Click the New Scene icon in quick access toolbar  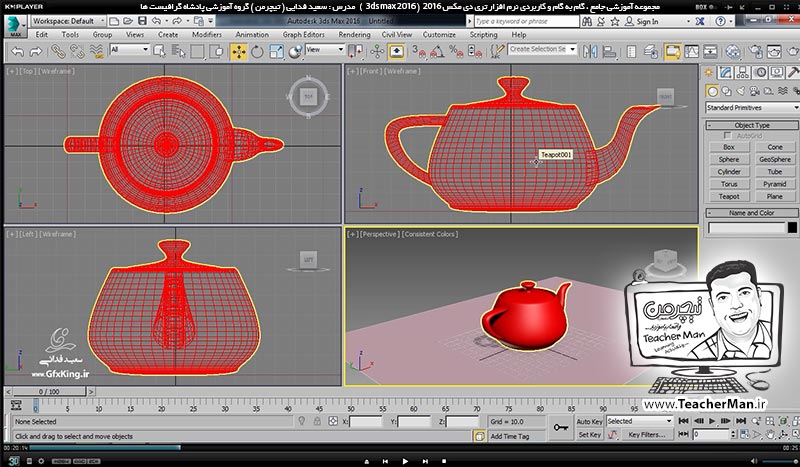(x=114, y=21)
